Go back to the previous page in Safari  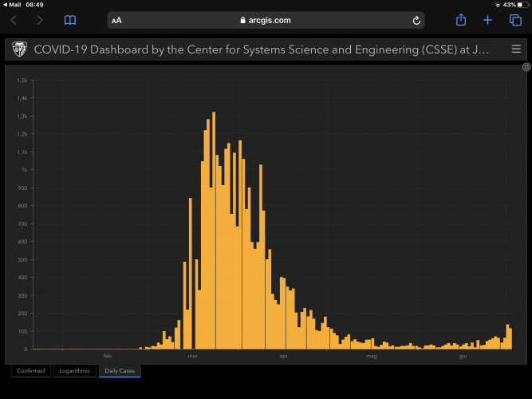[x=14, y=20]
